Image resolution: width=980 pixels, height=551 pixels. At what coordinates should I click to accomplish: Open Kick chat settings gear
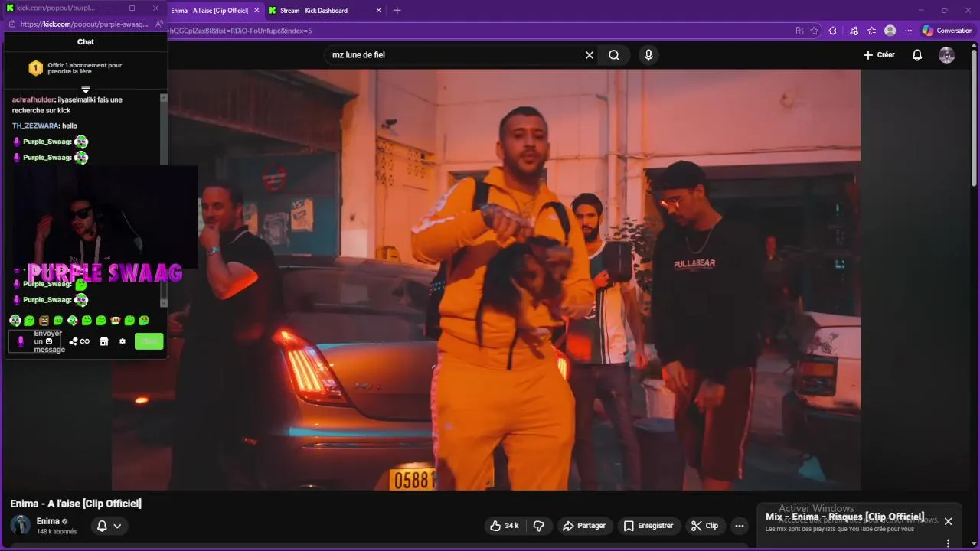[x=122, y=341]
